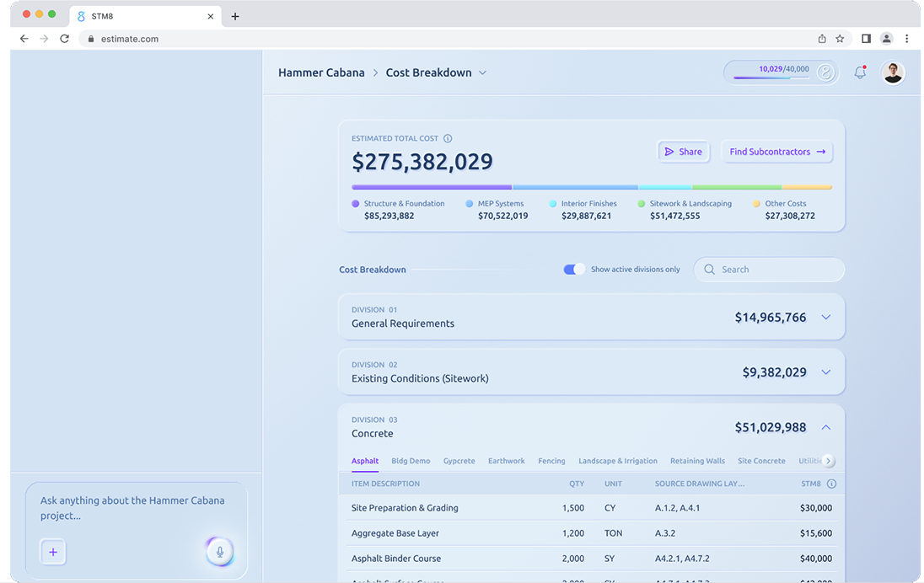The image size is (924, 583).
Task: Click the info icon beside Estimated Total Cost
Action: [x=448, y=139]
